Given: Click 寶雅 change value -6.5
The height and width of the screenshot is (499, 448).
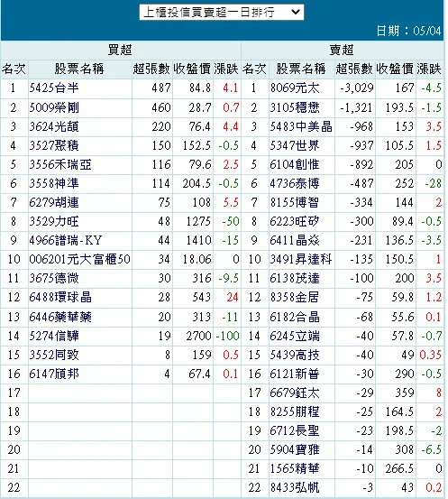Looking at the screenshot, I should [x=432, y=449].
